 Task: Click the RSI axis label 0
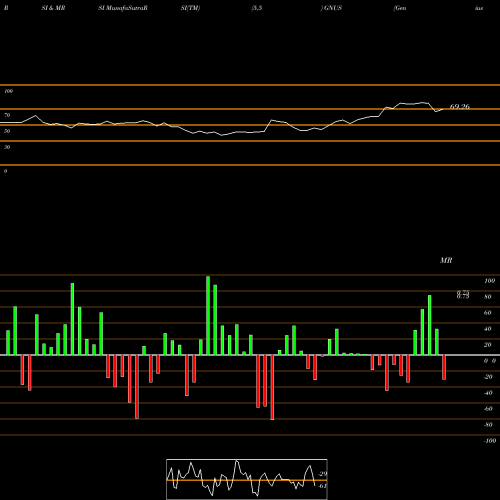pyautogui.click(x=5, y=171)
